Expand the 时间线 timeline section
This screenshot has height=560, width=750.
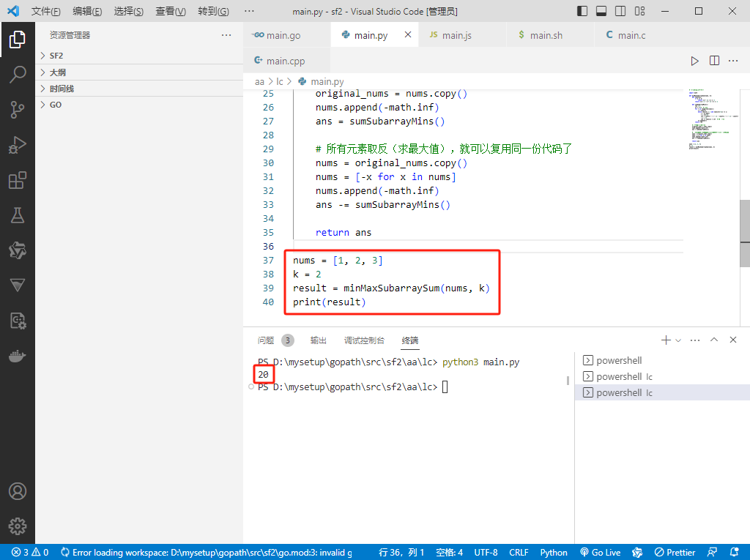[x=140, y=89]
